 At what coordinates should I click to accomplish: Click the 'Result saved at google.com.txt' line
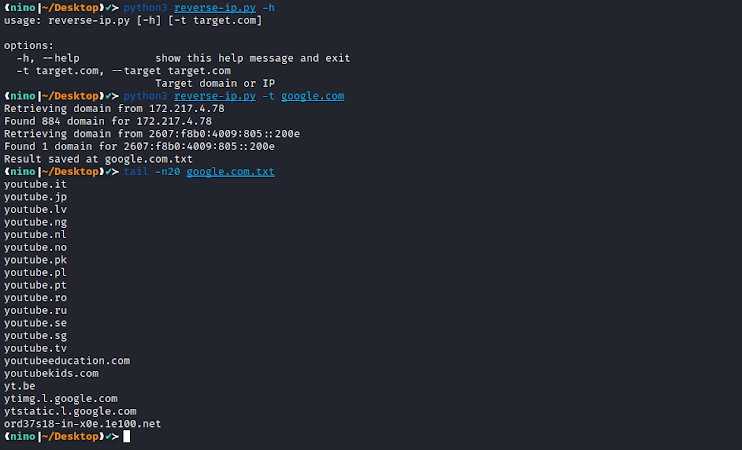click(x=98, y=159)
